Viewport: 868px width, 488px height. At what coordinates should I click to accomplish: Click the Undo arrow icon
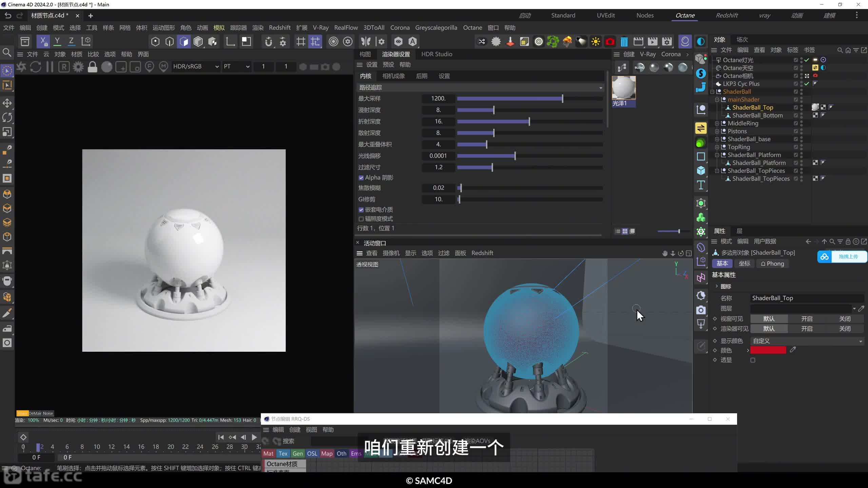pyautogui.click(x=7, y=16)
